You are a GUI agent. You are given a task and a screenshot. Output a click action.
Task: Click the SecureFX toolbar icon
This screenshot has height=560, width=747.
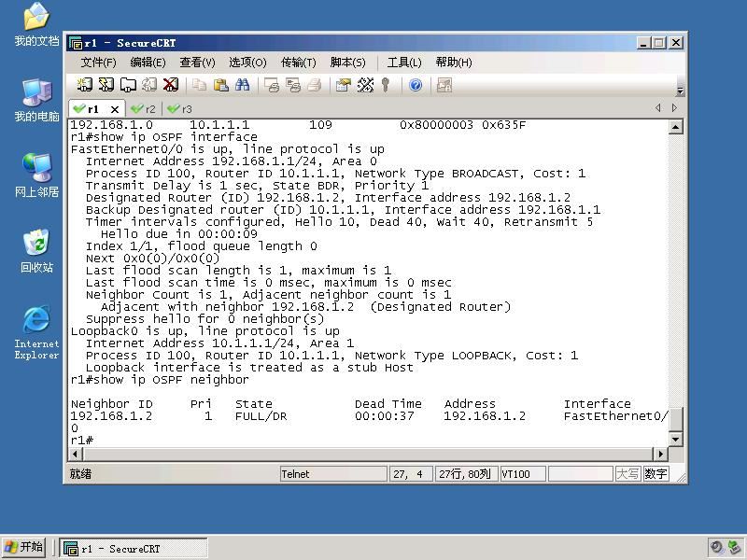point(444,85)
